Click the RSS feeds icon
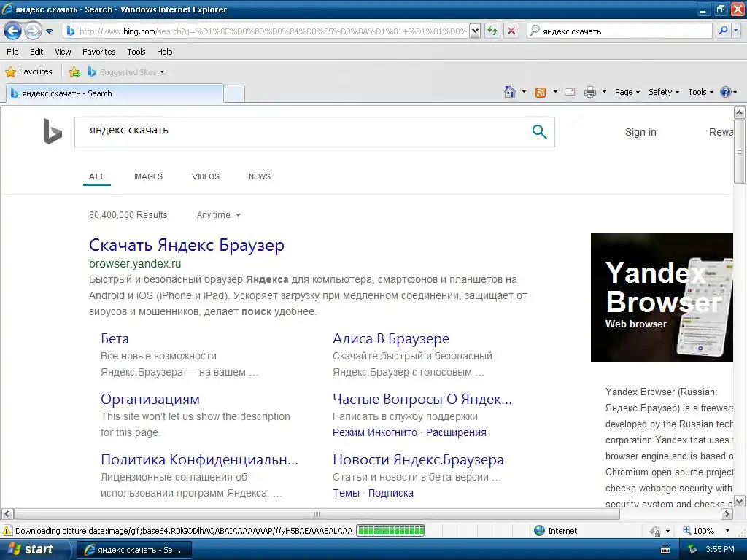 coord(541,93)
